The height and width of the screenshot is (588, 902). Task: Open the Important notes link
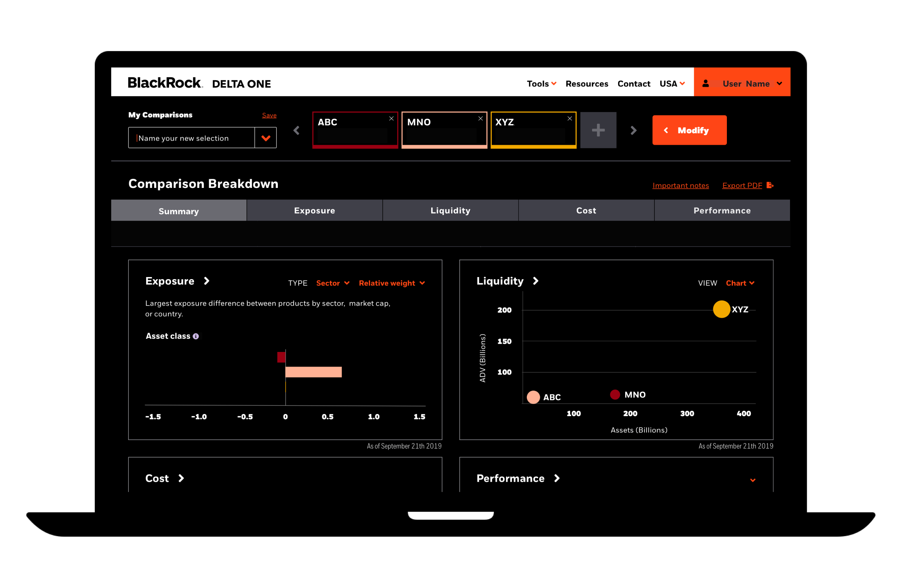click(x=680, y=185)
